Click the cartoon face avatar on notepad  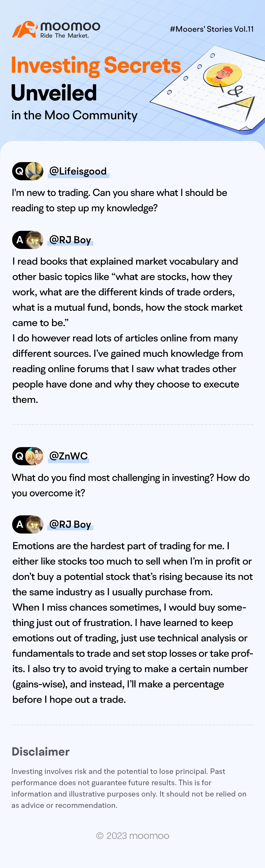click(223, 74)
